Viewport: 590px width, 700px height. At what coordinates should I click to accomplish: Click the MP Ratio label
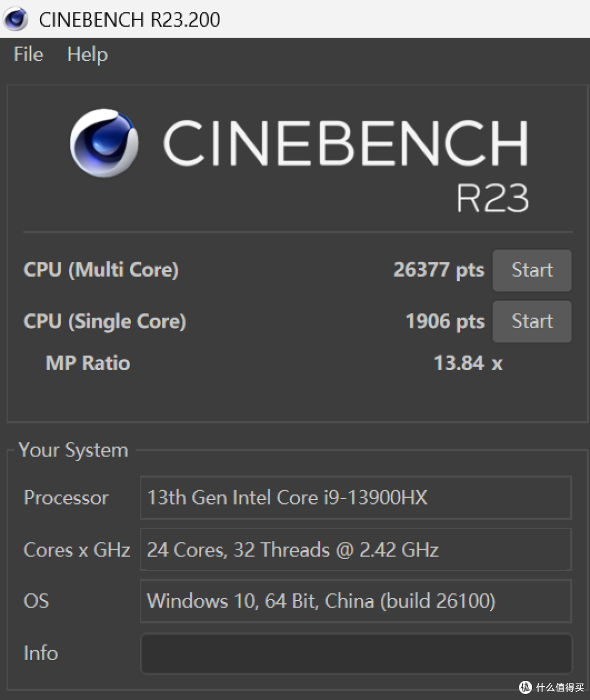point(88,363)
